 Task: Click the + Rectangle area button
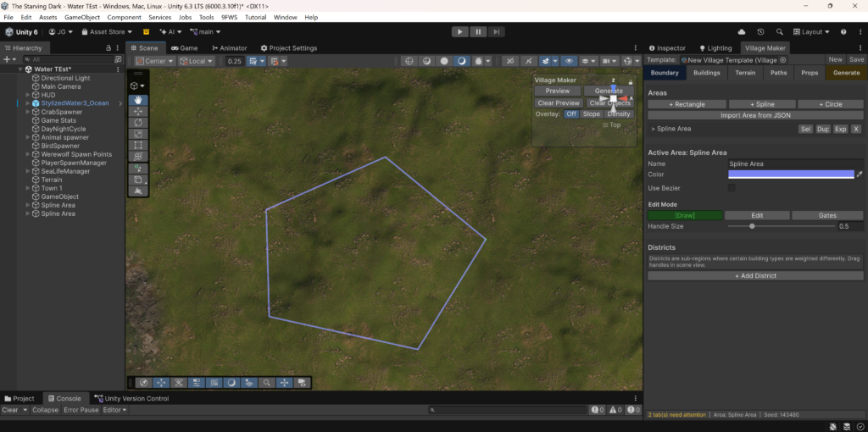[687, 104]
